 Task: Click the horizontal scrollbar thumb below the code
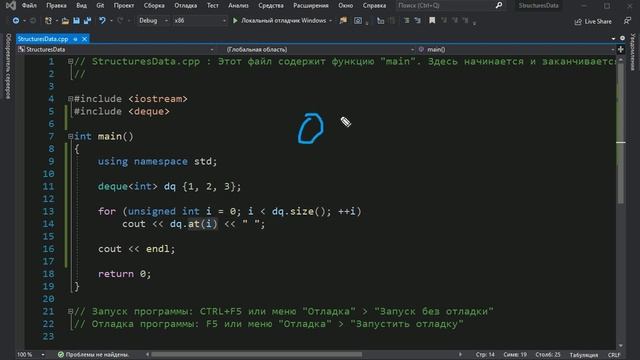[x=256, y=354]
